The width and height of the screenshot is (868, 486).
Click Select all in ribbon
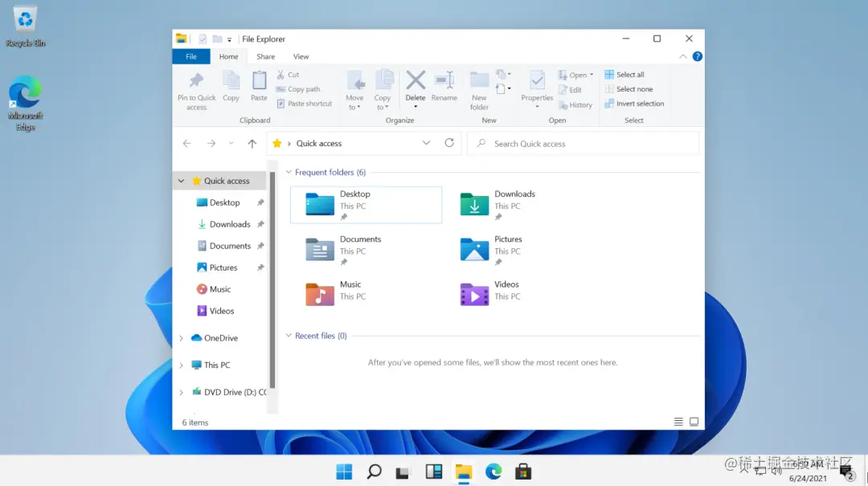coord(624,74)
